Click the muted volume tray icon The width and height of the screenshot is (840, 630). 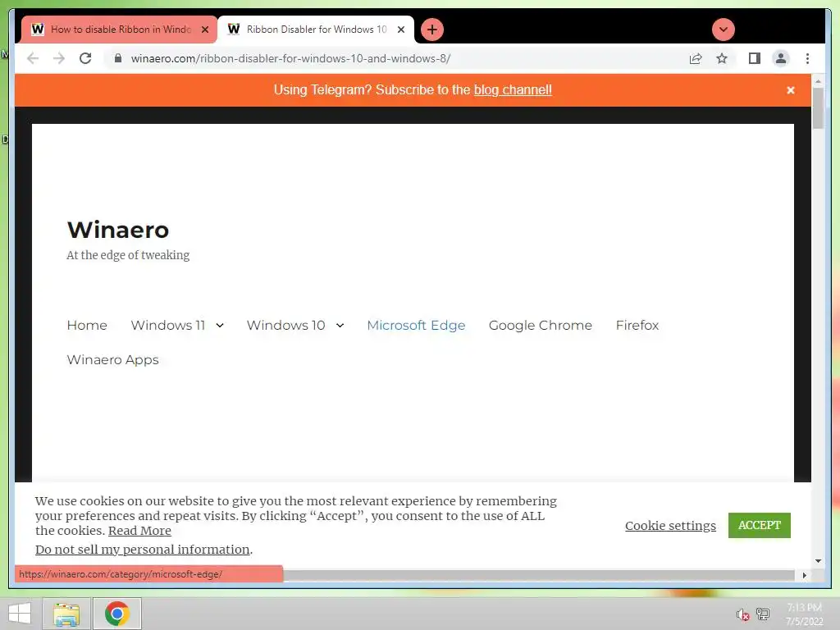tap(742, 614)
